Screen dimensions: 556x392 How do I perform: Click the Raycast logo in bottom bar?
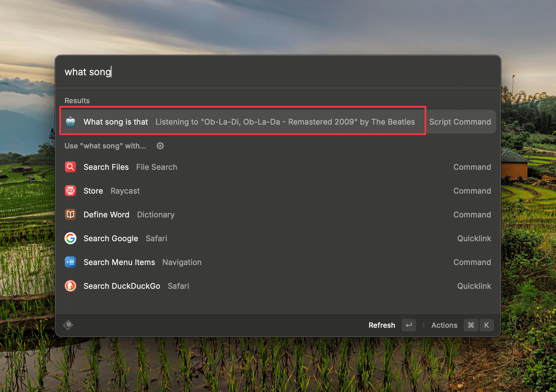tap(68, 325)
